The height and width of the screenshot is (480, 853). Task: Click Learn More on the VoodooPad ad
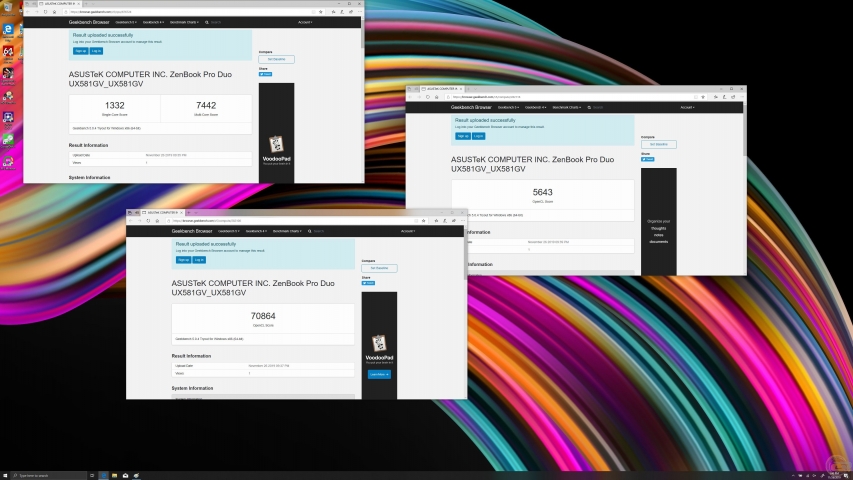[x=379, y=374]
